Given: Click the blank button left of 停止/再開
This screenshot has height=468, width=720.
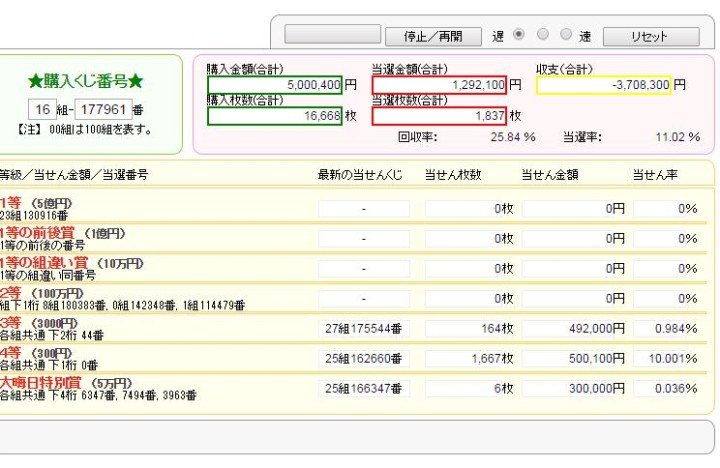Looking at the screenshot, I should click(x=333, y=35).
